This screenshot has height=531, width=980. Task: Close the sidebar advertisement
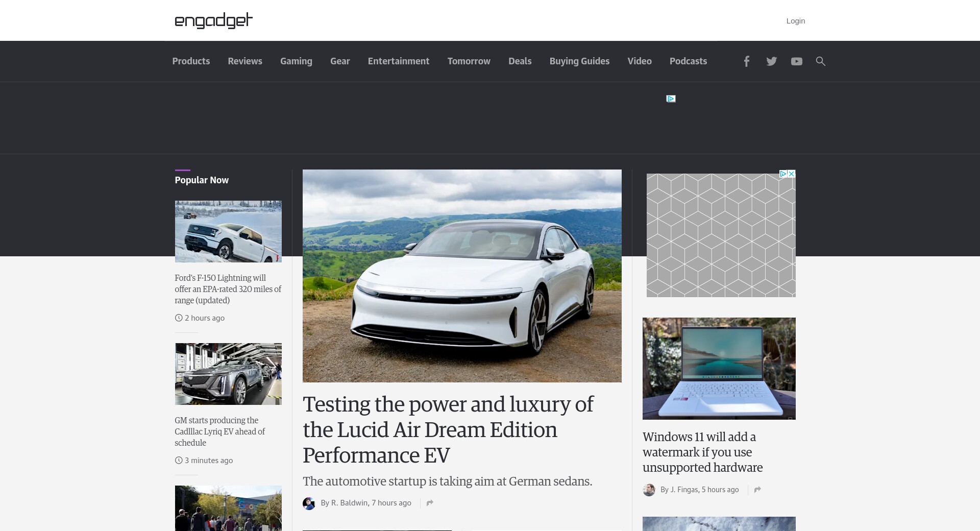click(x=791, y=174)
